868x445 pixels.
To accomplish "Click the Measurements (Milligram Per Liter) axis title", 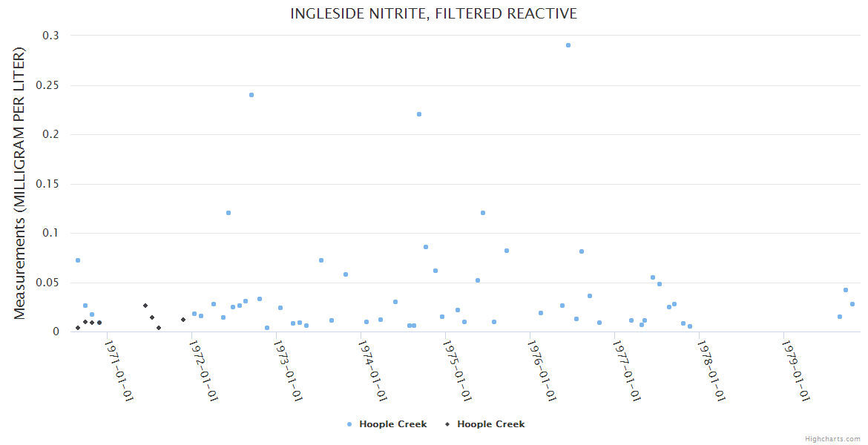I will [20, 183].
